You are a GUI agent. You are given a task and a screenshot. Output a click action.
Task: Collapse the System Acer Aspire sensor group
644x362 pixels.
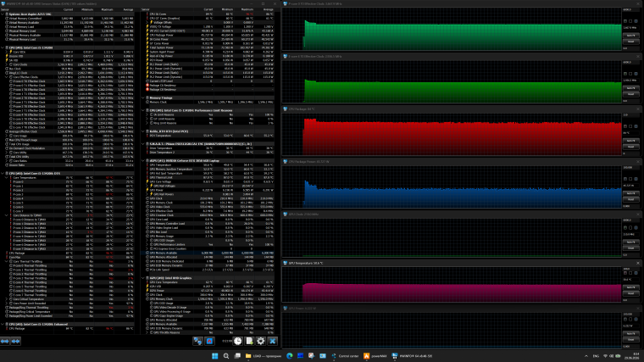(3, 14)
